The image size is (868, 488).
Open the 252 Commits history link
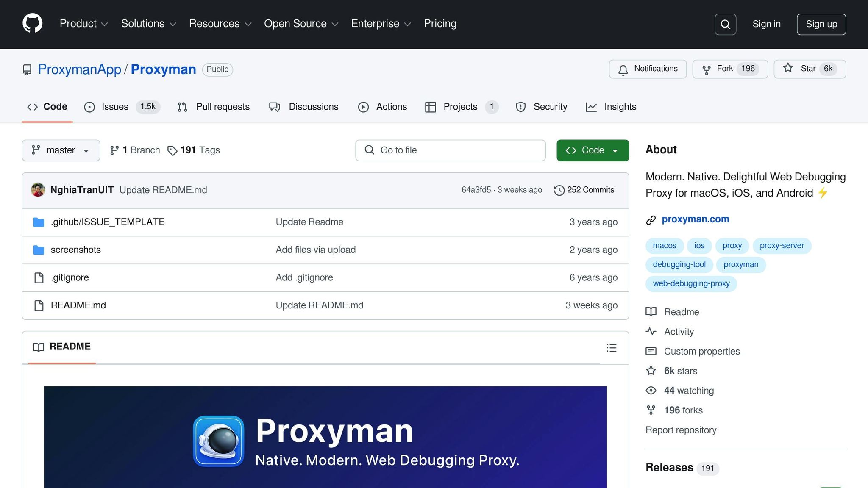click(x=584, y=190)
